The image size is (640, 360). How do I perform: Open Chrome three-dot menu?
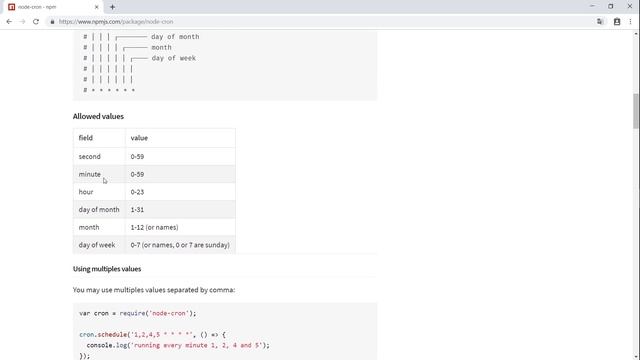click(630, 22)
